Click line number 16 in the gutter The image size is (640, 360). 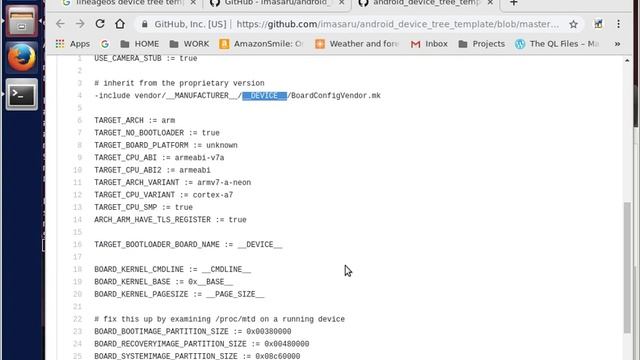[x=78, y=244]
